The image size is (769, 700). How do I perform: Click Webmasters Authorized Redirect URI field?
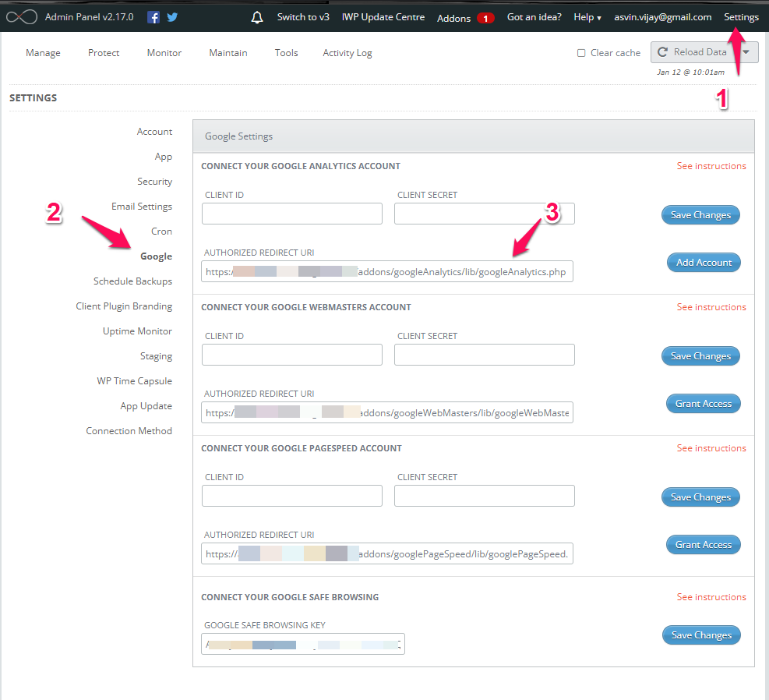tap(387, 412)
